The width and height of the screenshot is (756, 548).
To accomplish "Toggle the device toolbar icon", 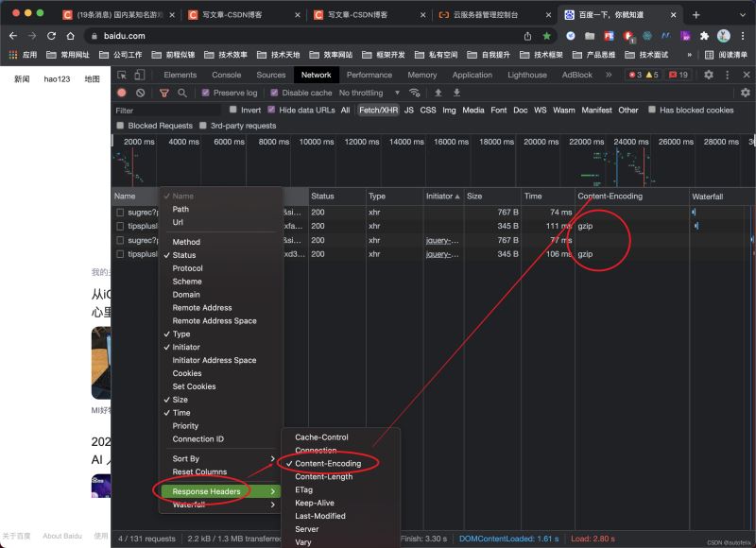I will [139, 75].
